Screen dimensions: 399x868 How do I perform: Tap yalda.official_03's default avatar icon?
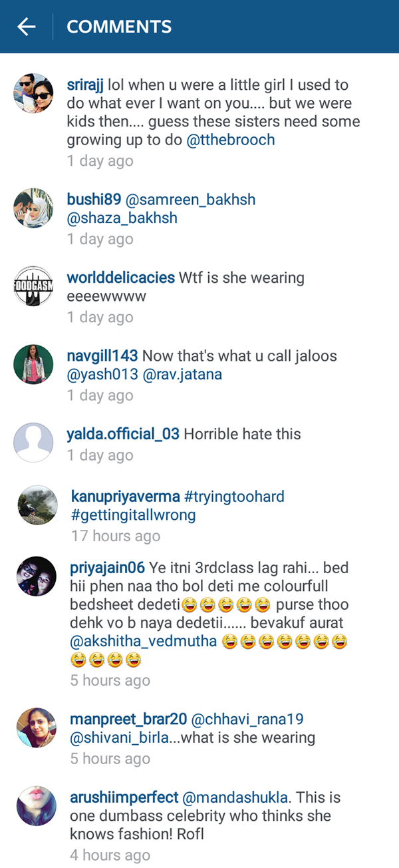click(x=33, y=442)
